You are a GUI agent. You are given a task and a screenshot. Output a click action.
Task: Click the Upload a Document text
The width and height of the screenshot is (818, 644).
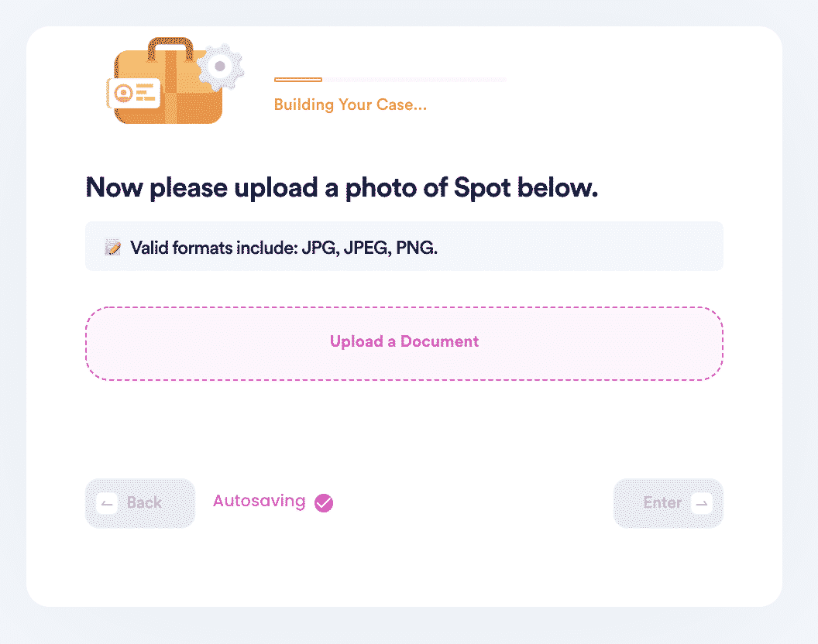(x=404, y=341)
